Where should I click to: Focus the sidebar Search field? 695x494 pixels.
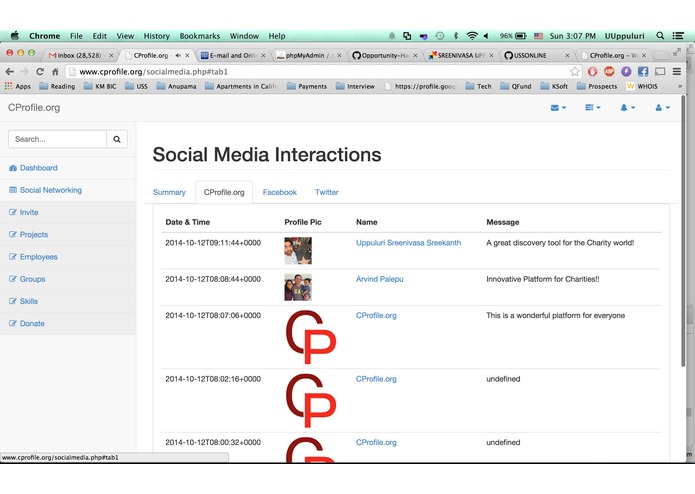click(x=57, y=139)
